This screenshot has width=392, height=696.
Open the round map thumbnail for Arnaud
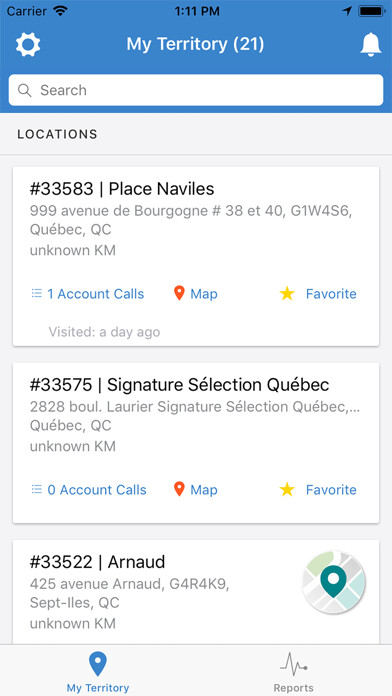click(x=334, y=582)
